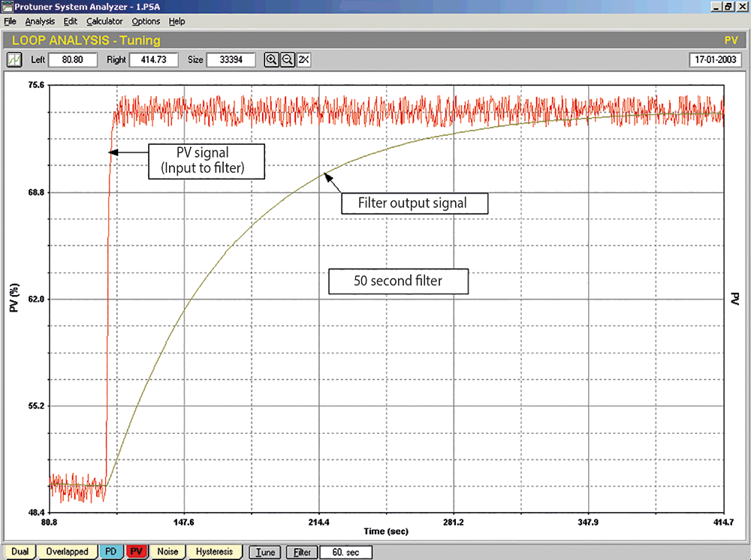Click the Filter button

coord(302,552)
